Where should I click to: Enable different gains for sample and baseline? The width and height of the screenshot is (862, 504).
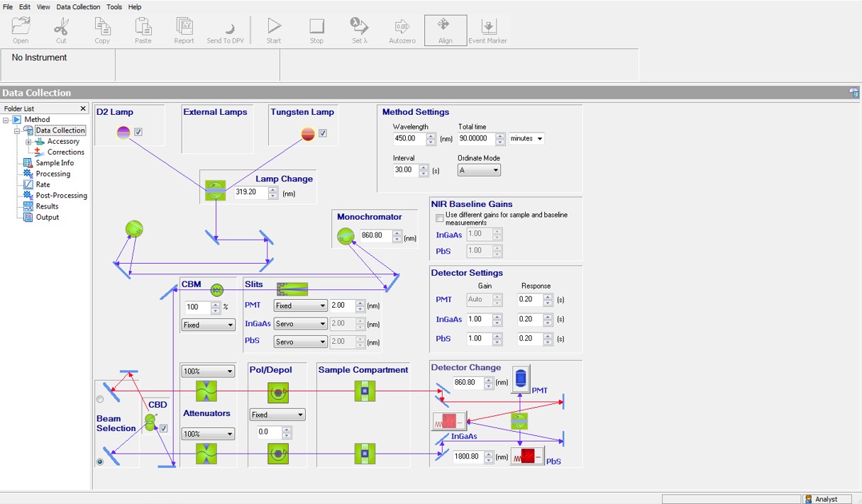[x=439, y=218]
